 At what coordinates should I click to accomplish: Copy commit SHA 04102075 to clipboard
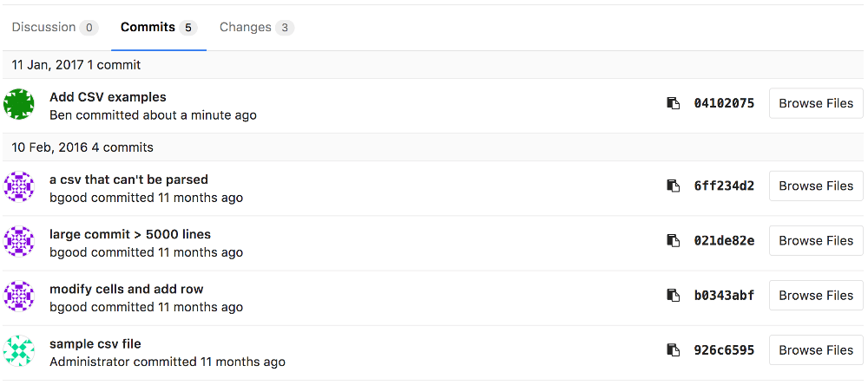pos(673,103)
